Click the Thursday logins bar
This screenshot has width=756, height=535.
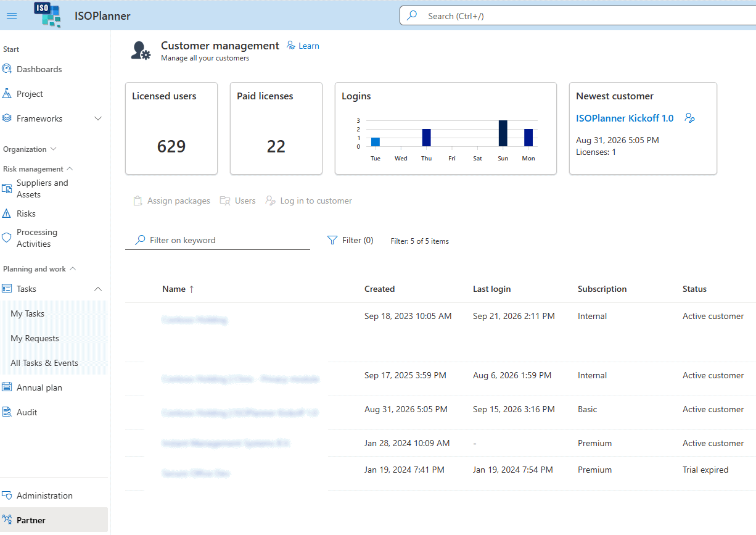[426, 138]
